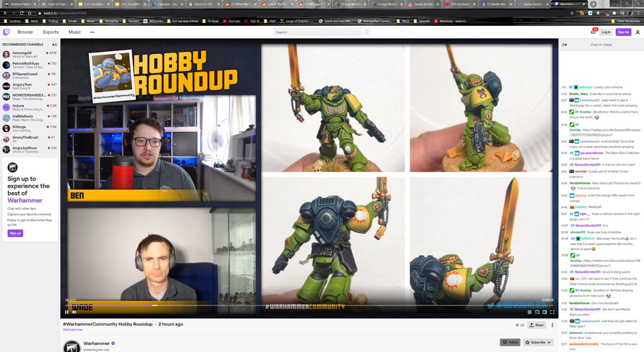Open the Other bookmarks folder

(x=627, y=21)
